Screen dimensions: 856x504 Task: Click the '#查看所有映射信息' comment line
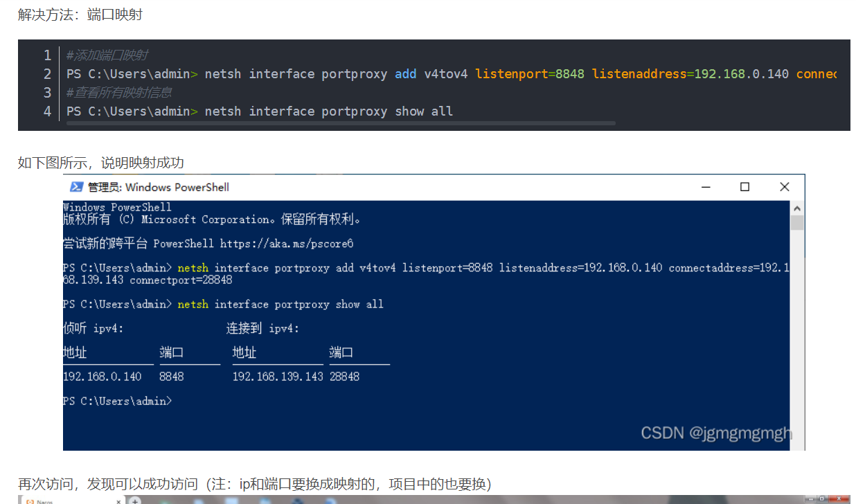(119, 93)
